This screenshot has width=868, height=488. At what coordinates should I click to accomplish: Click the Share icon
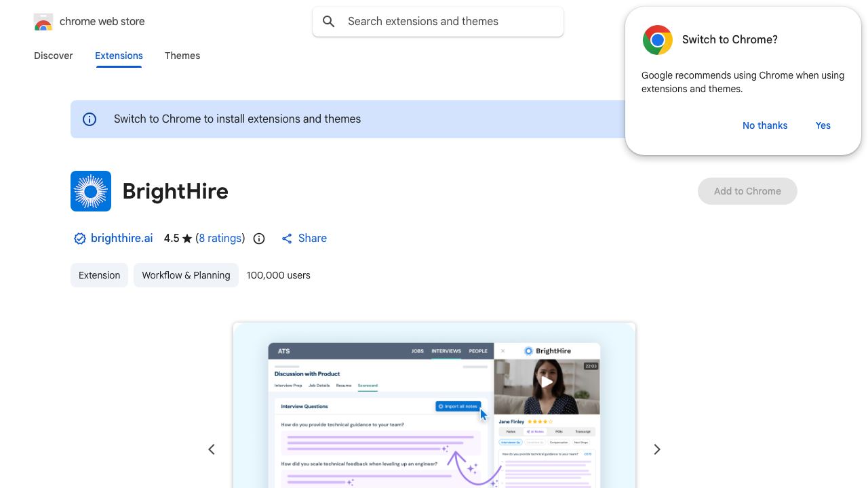(287, 239)
